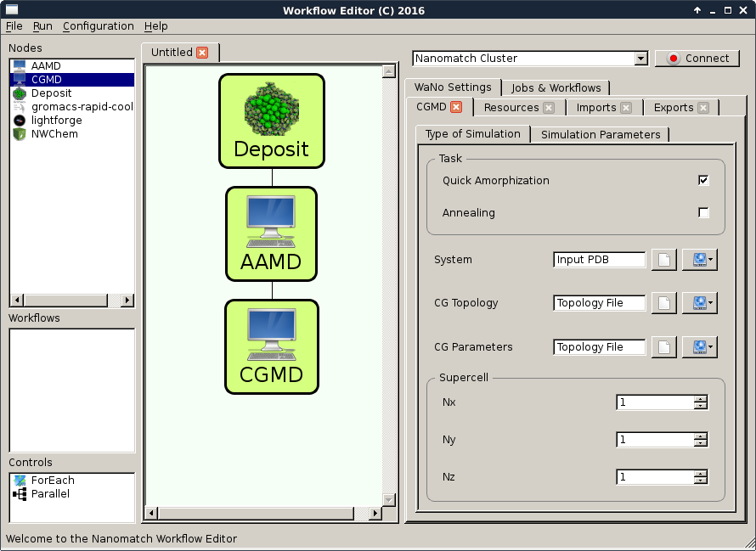The image size is (756, 551).
Task: Switch to the Jobs & Workflows tab
Action: [x=556, y=87]
